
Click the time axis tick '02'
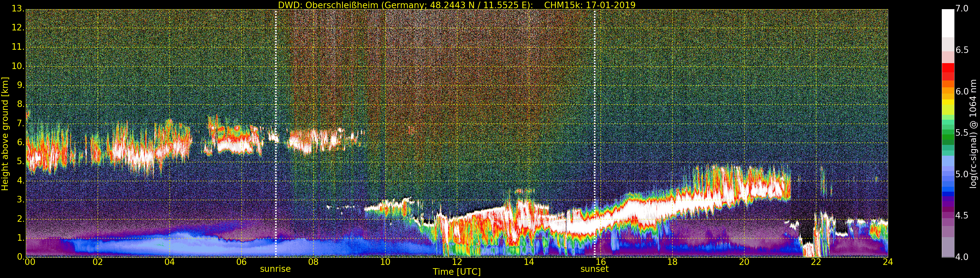click(98, 262)
